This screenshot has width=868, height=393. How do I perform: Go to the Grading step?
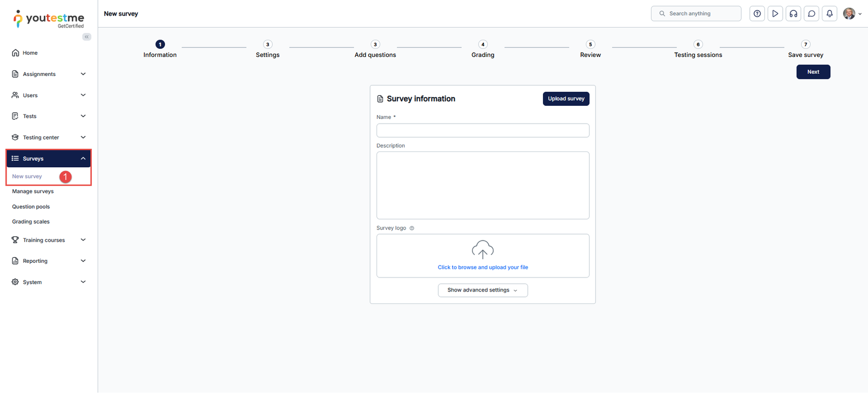click(x=483, y=49)
